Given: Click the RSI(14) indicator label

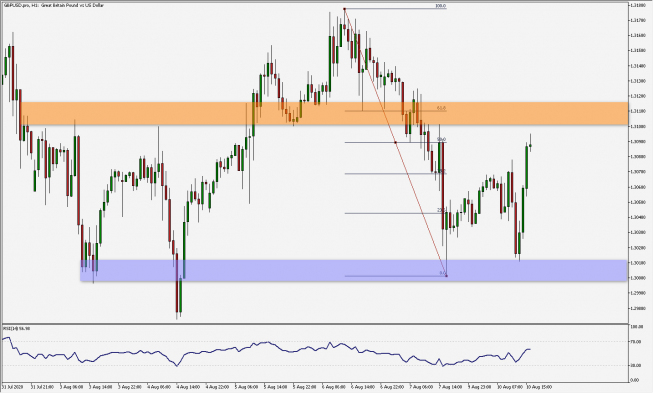Looking at the screenshot, I should coord(16,328).
